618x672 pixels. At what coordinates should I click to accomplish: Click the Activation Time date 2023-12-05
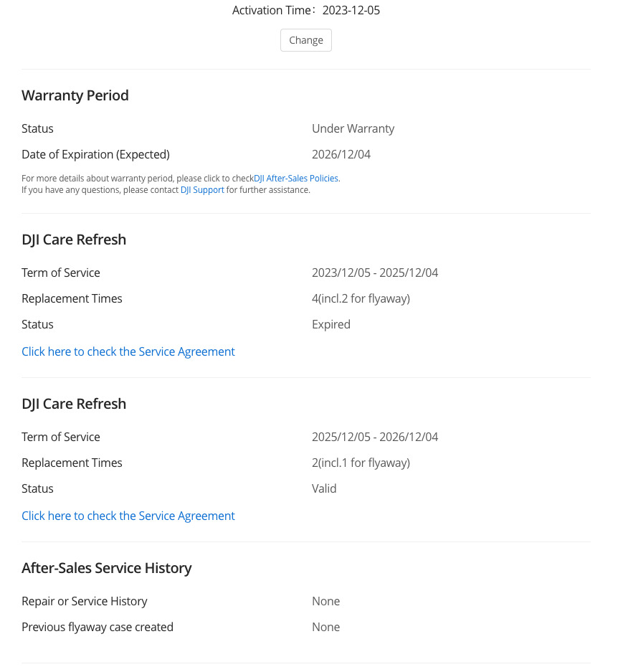point(351,10)
